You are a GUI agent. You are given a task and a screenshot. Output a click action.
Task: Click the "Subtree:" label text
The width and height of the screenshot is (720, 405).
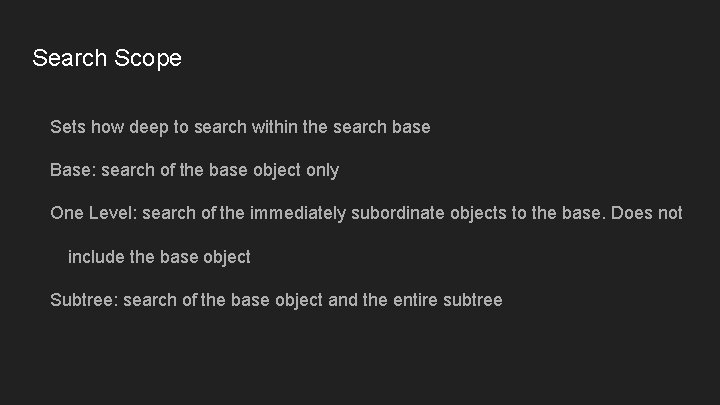[84, 300]
